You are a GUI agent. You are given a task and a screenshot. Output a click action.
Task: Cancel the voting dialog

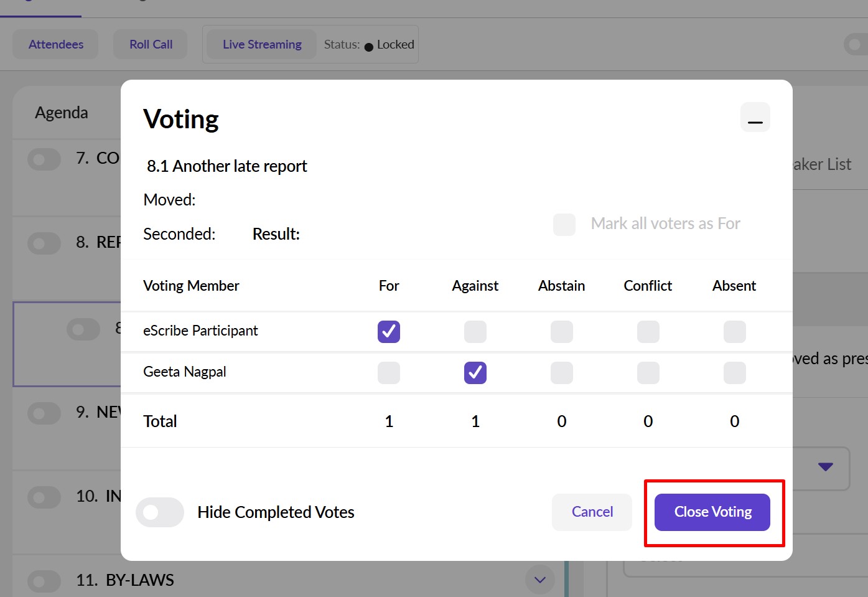pos(592,512)
